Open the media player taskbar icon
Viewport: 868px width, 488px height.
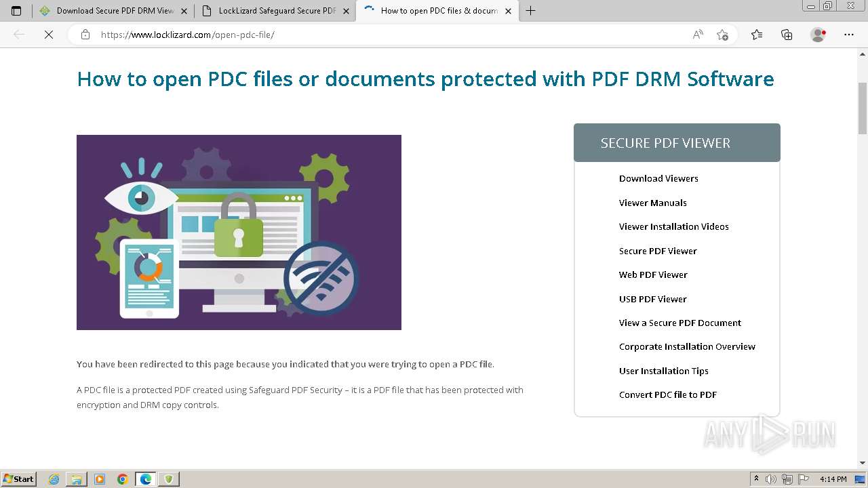pos(100,479)
